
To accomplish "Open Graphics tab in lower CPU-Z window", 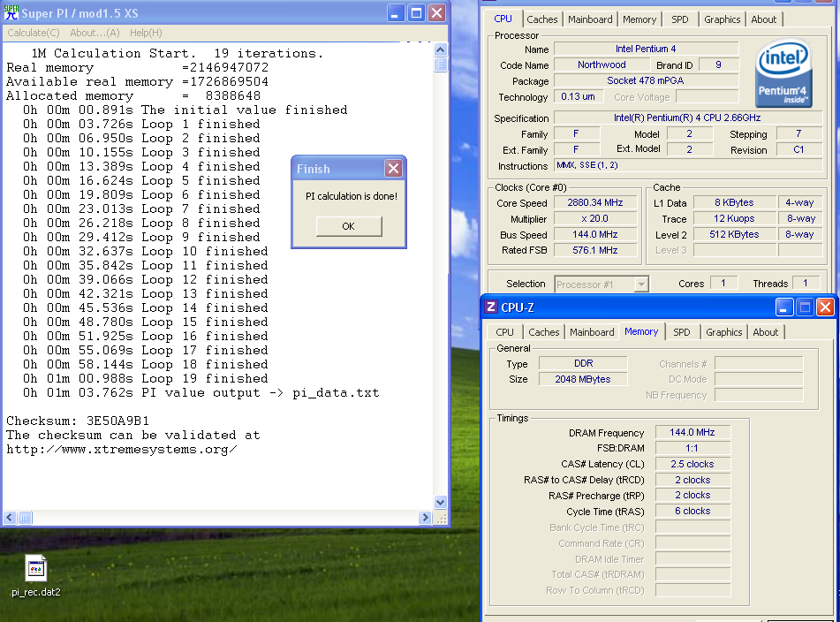I will pyautogui.click(x=723, y=332).
